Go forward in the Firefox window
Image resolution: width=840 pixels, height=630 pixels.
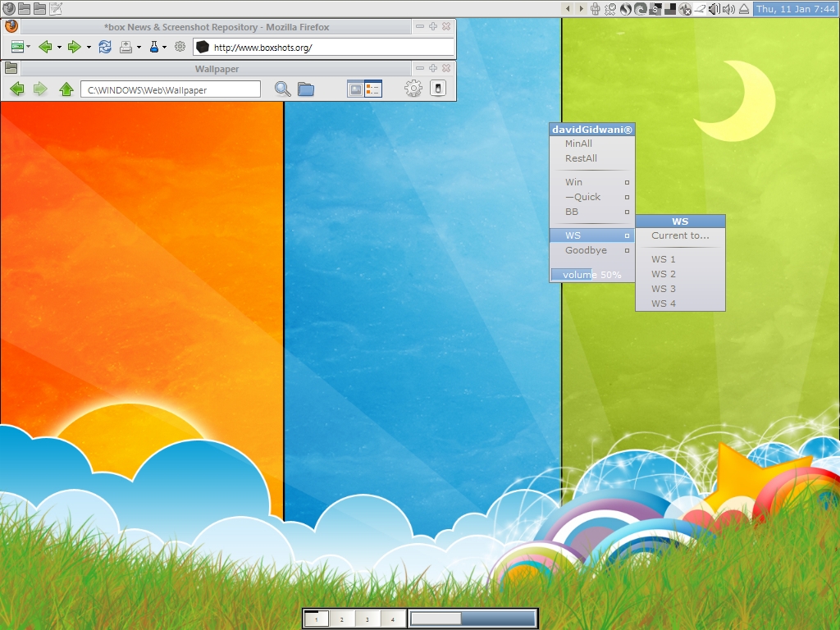pos(75,47)
